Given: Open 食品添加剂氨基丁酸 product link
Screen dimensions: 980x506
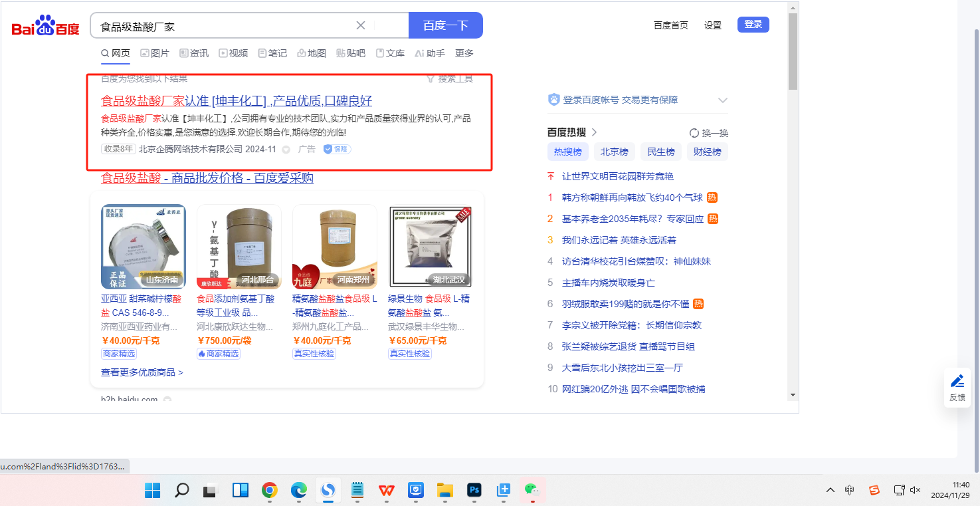Looking at the screenshot, I should click(235, 306).
